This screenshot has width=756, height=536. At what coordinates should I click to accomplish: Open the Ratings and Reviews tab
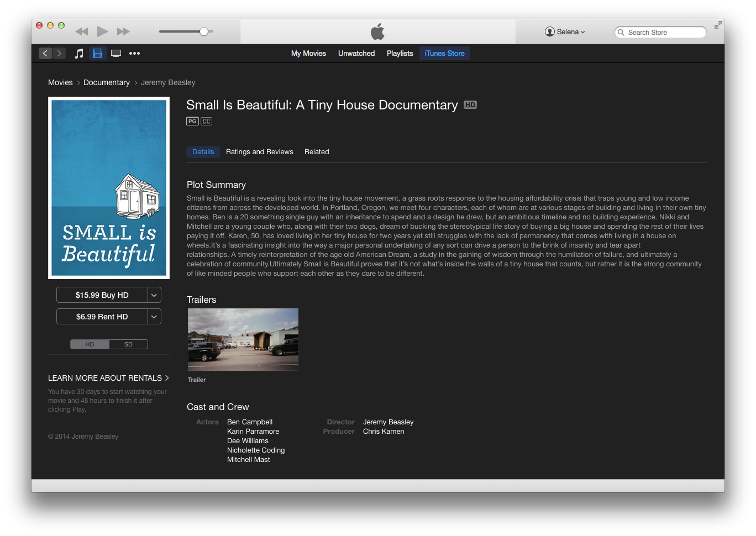[x=260, y=152]
